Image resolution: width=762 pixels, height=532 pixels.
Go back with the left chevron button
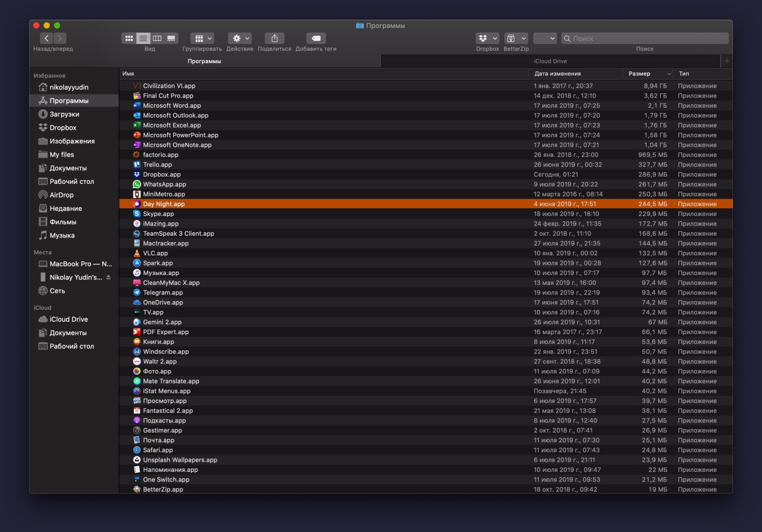(x=46, y=38)
